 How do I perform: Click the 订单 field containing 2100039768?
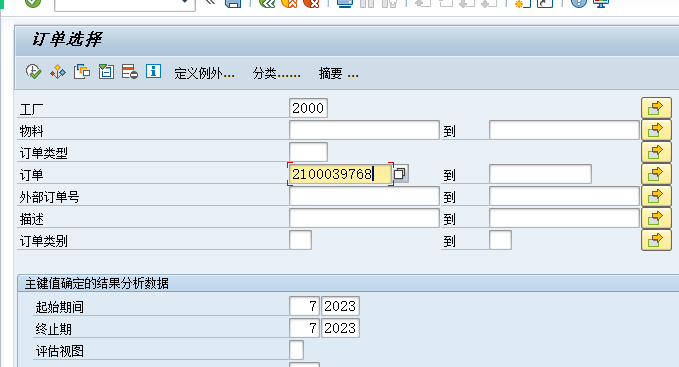click(x=340, y=174)
